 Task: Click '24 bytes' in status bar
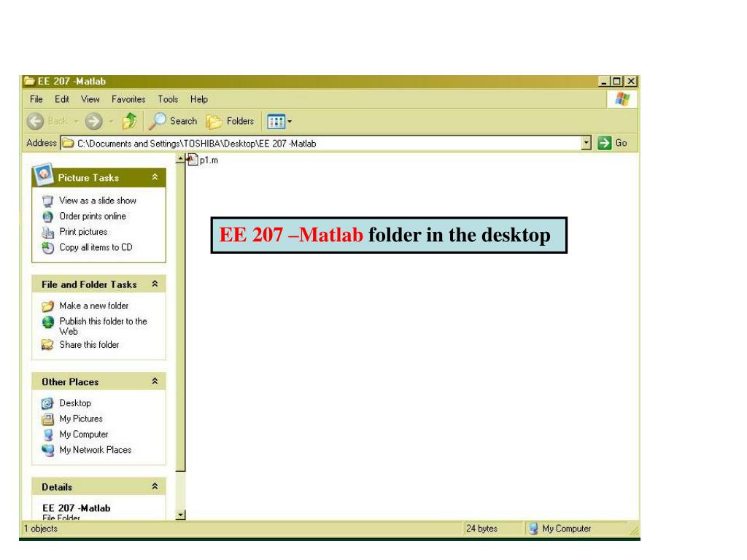pos(481,529)
